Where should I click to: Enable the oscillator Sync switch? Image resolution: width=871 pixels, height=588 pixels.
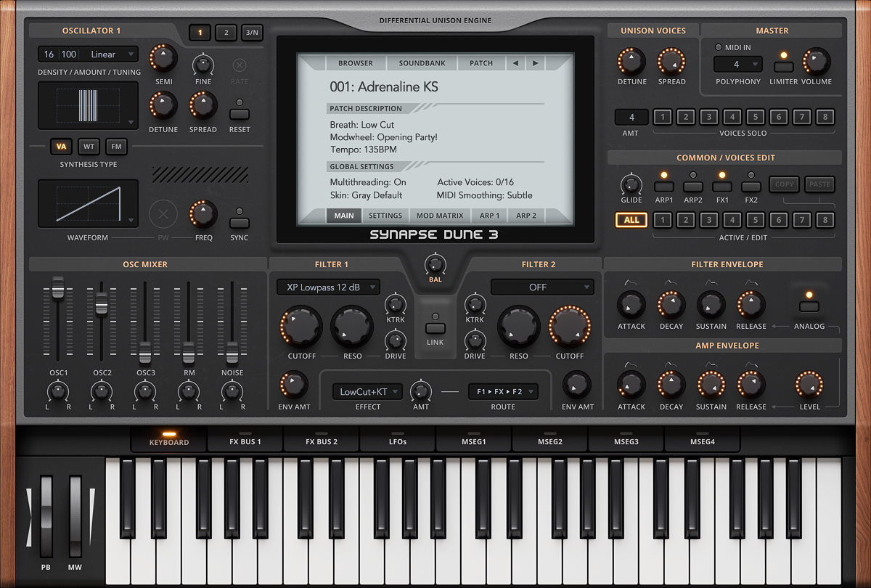point(239,223)
